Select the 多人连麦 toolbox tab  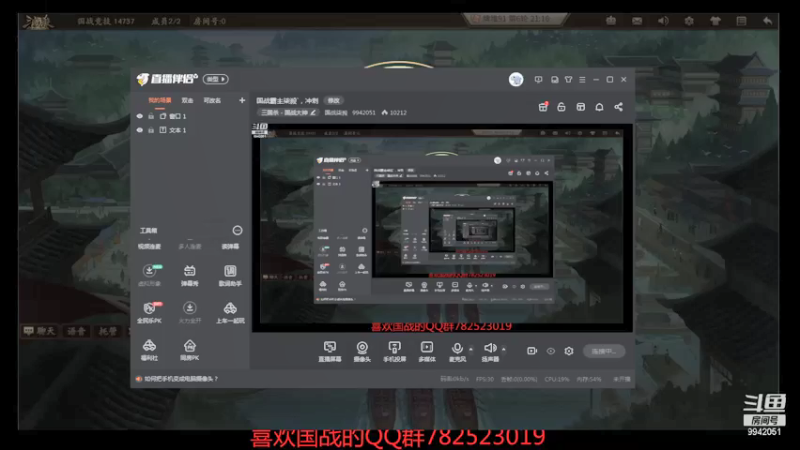point(190,246)
